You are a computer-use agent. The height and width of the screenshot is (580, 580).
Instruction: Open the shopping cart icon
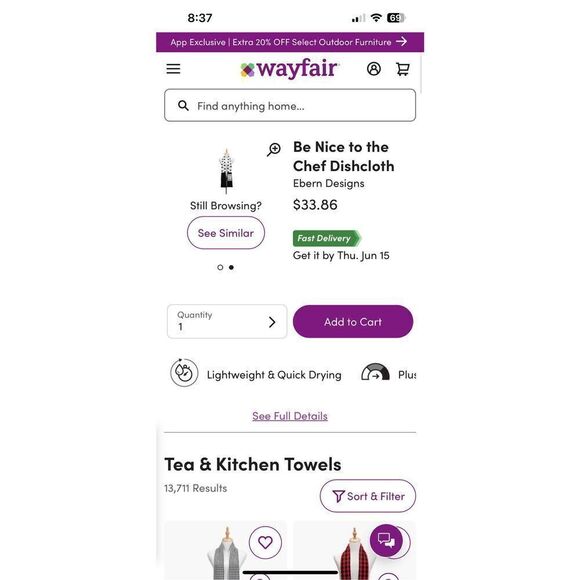(402, 69)
